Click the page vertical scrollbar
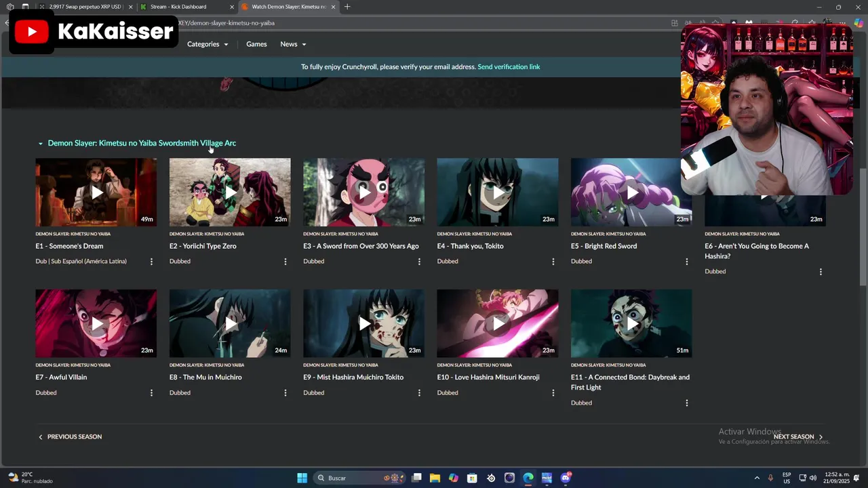The image size is (868, 488). point(863,227)
